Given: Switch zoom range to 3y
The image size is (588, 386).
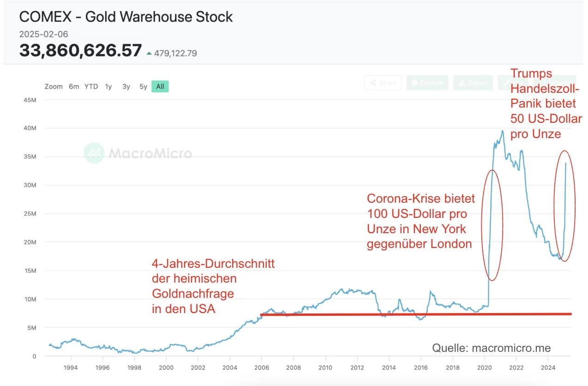Looking at the screenshot, I should [126, 86].
